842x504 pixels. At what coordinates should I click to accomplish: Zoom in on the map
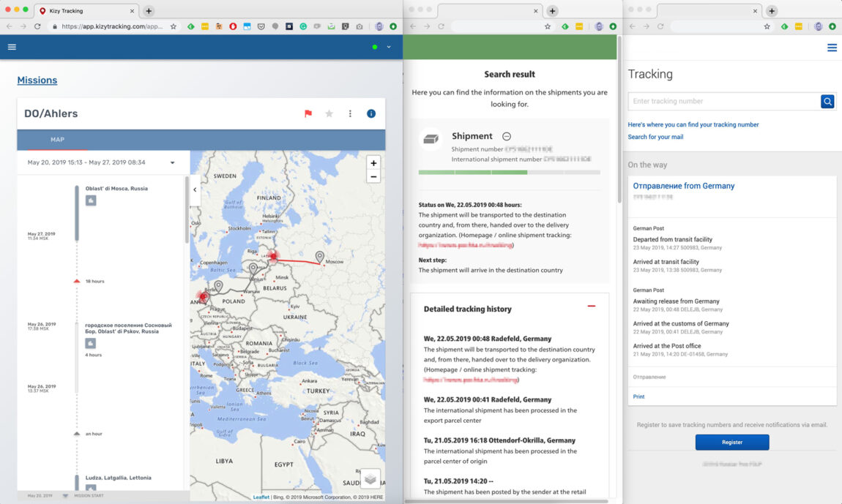(x=373, y=163)
